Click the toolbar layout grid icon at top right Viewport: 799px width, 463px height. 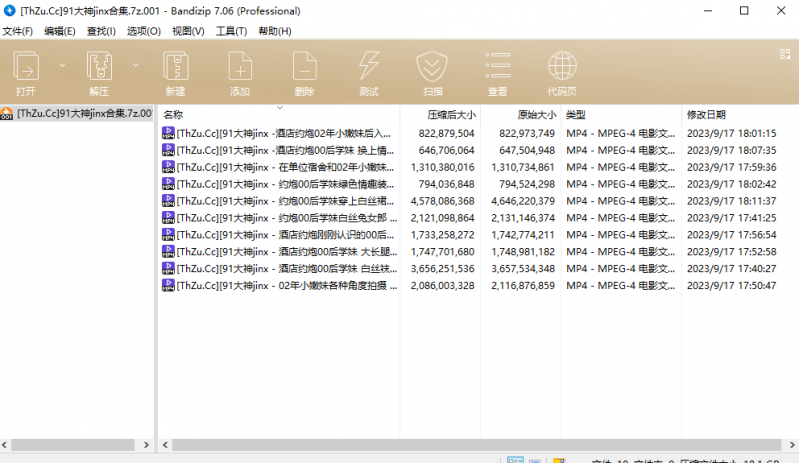(x=785, y=54)
